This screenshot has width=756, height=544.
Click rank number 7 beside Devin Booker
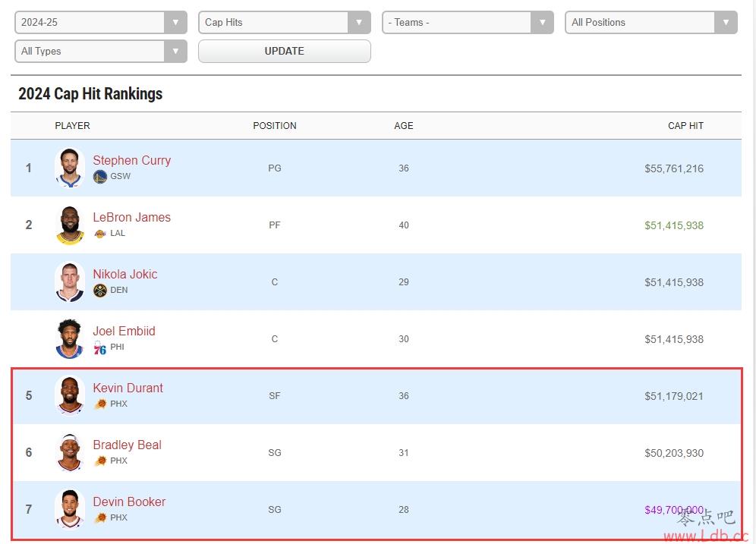[28, 509]
